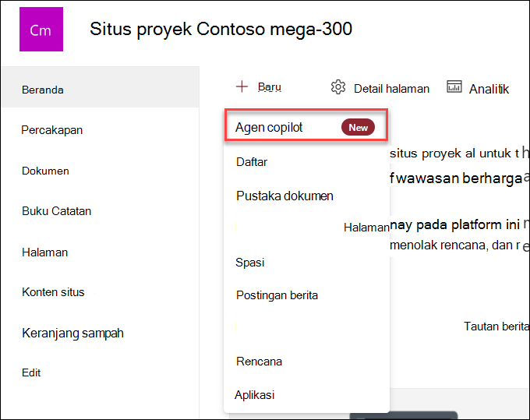Click the plus icon next to Baru

point(242,86)
